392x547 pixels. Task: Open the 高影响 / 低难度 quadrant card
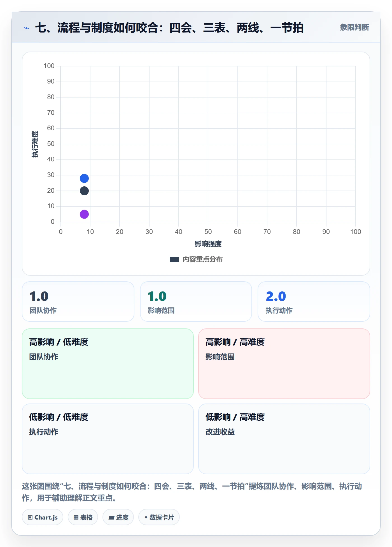108,364
